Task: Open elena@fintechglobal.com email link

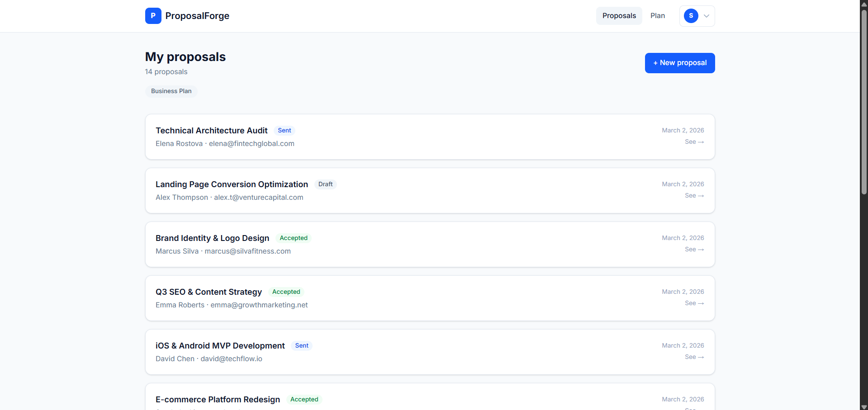Action: 251,143
